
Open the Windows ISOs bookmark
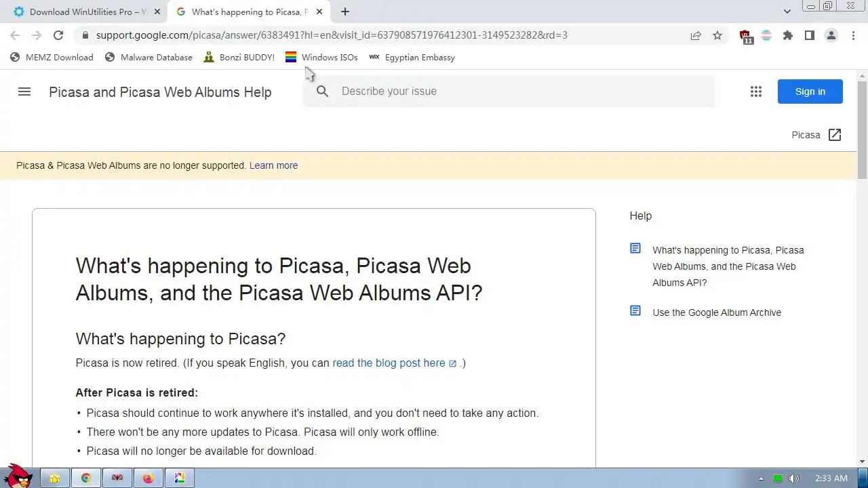(x=321, y=58)
